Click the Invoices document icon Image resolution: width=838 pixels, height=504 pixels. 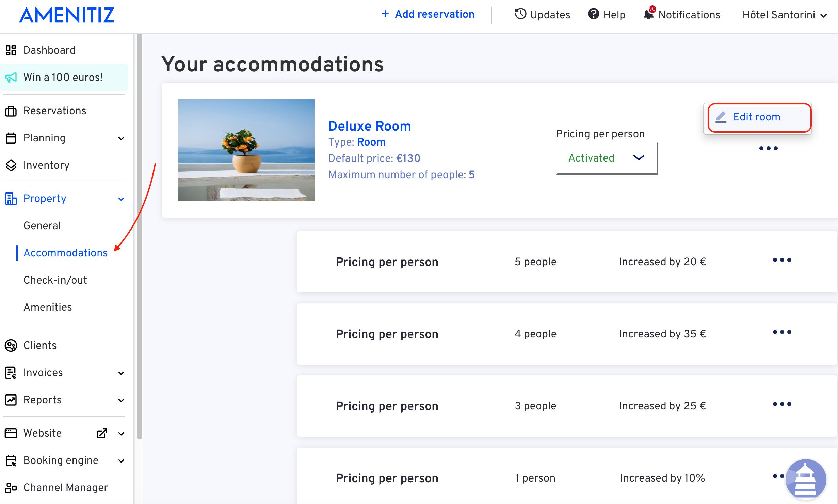11,373
